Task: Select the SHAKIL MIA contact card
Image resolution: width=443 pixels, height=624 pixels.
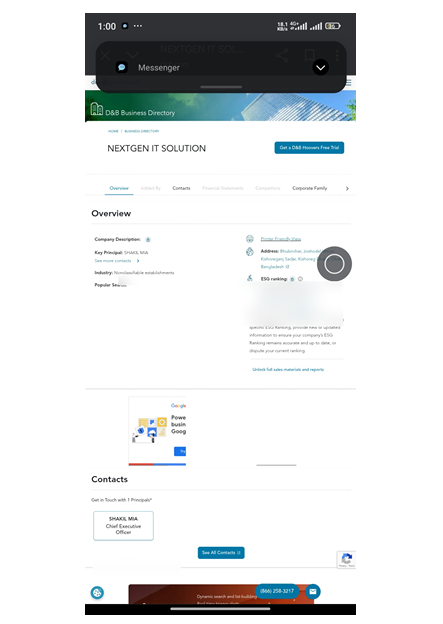Action: pos(123,526)
